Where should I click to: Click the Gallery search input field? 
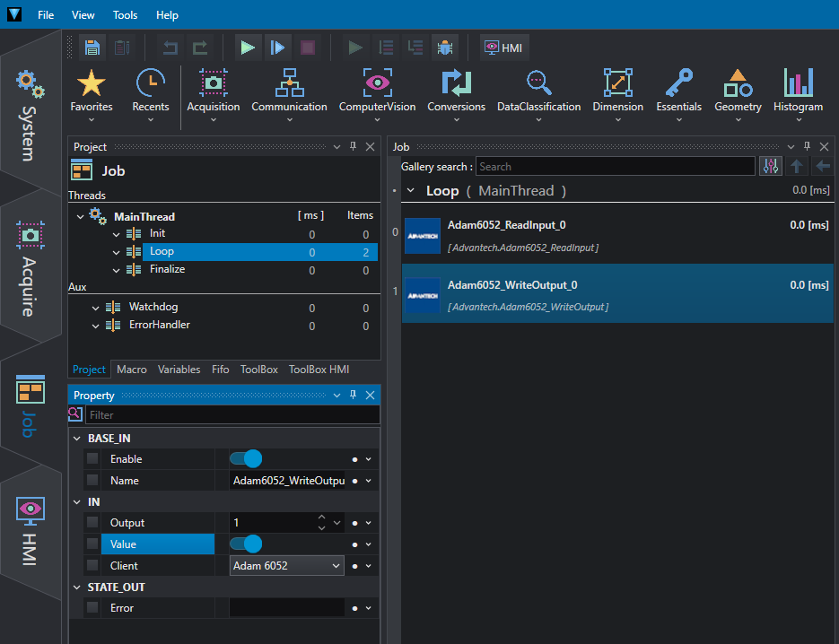point(615,167)
